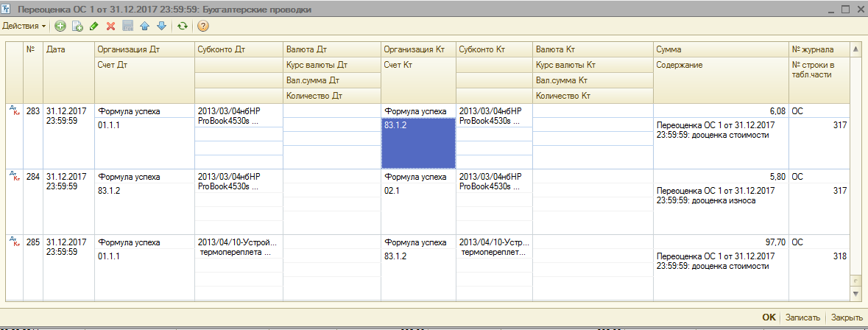Click the scrollbar up arrow
This screenshot has width=868, height=330.
coord(855,49)
